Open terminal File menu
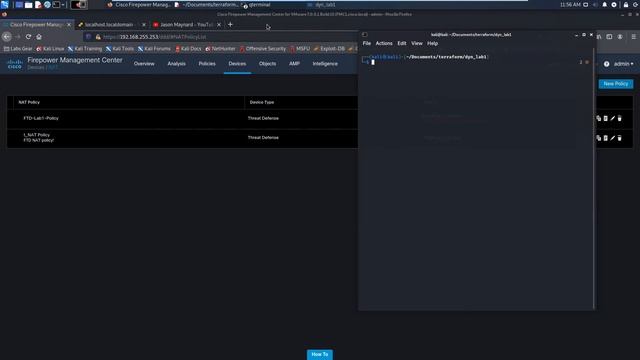The image size is (640, 360). tap(367, 43)
